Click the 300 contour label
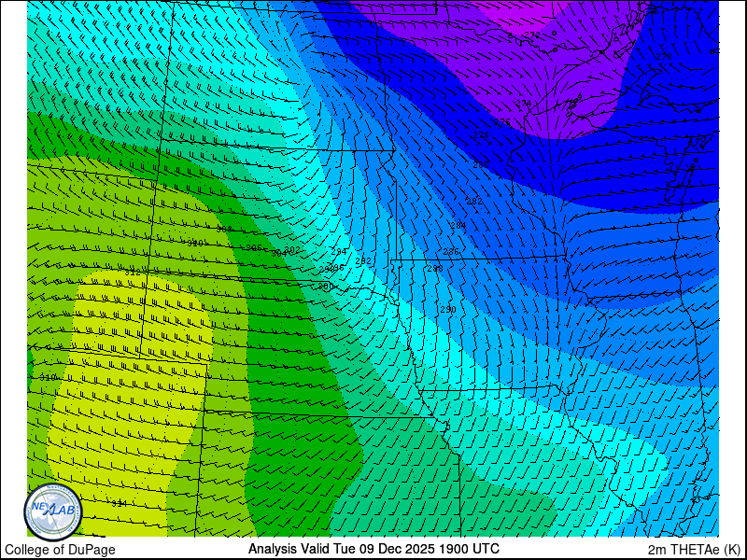747x560 pixels. 326,287
